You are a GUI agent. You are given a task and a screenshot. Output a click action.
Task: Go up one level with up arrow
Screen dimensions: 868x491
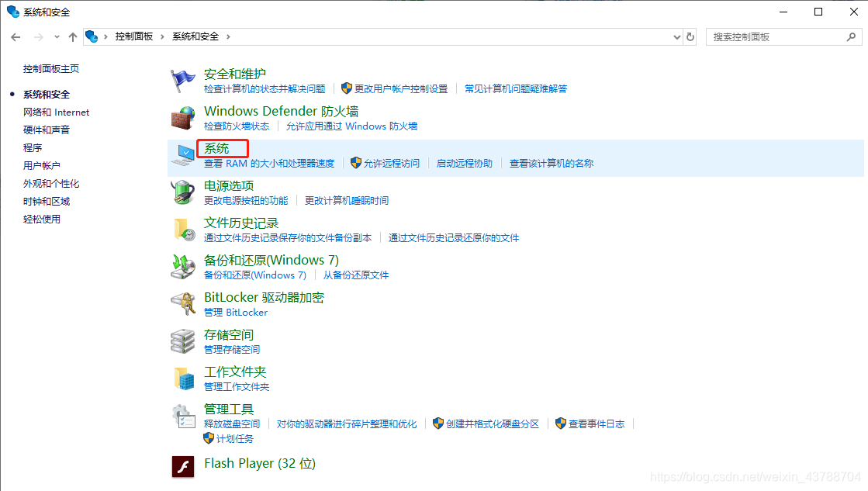[x=72, y=37]
